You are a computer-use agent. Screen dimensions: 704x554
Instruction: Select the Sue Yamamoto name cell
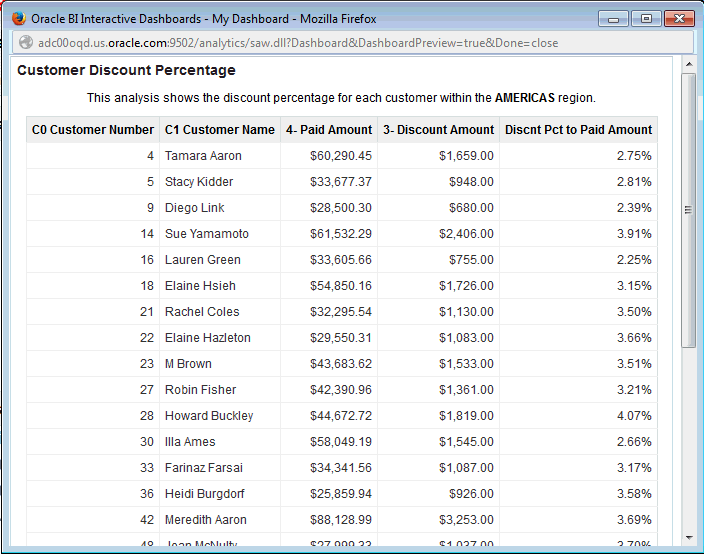220,234
